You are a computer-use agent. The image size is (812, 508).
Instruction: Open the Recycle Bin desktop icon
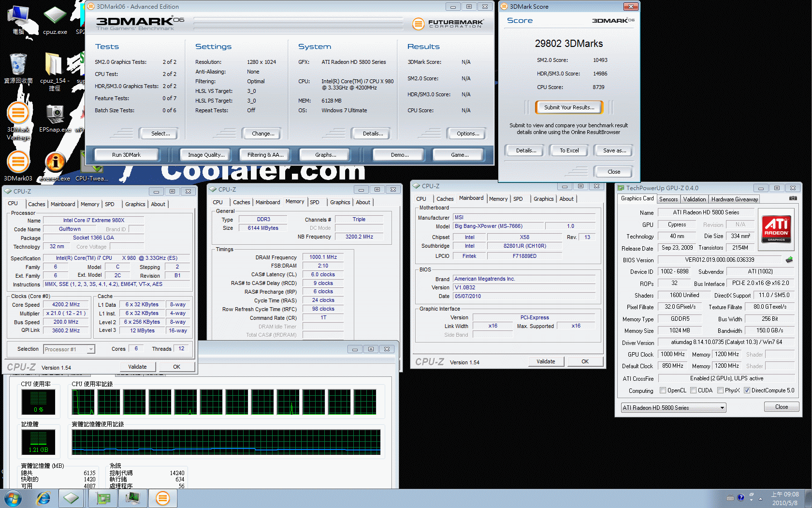pos(18,68)
